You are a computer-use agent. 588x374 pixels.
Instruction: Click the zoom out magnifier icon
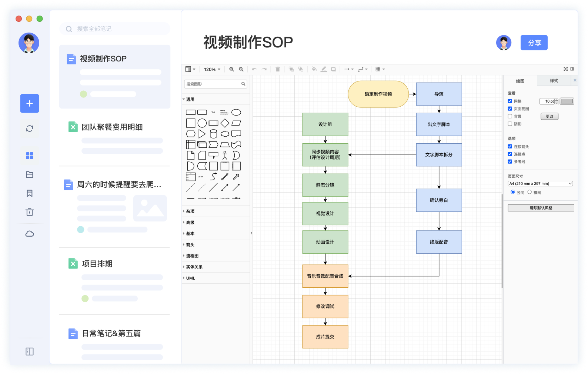pos(241,69)
